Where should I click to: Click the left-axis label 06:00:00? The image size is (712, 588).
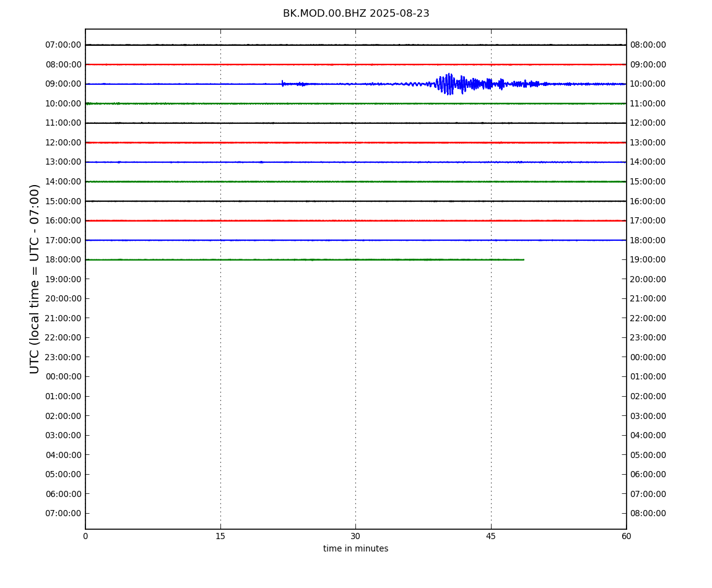point(63,494)
